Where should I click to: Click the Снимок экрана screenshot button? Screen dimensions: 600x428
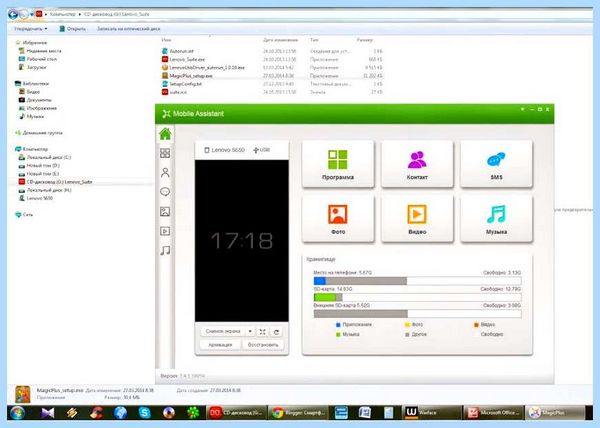click(x=223, y=332)
